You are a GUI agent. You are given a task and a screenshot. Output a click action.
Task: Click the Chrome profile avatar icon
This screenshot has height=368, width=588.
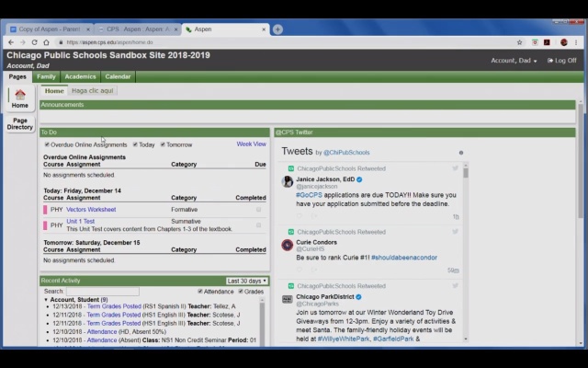coord(563,42)
